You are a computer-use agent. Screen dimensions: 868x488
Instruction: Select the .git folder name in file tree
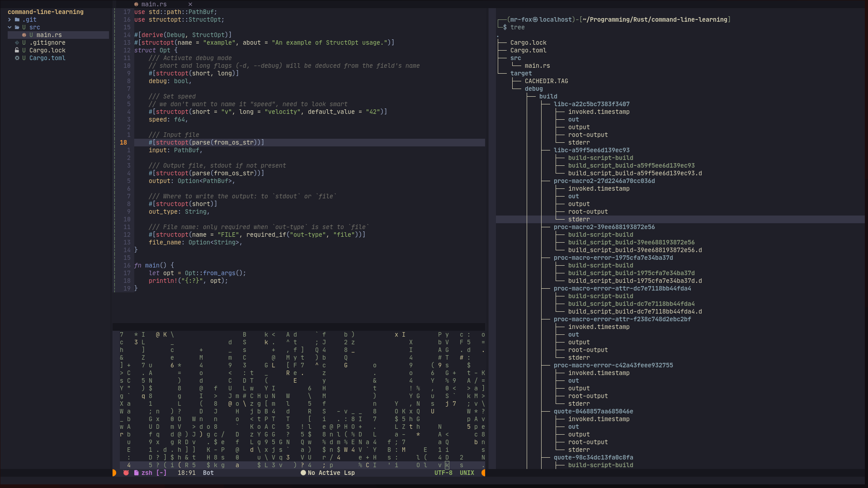coord(29,19)
